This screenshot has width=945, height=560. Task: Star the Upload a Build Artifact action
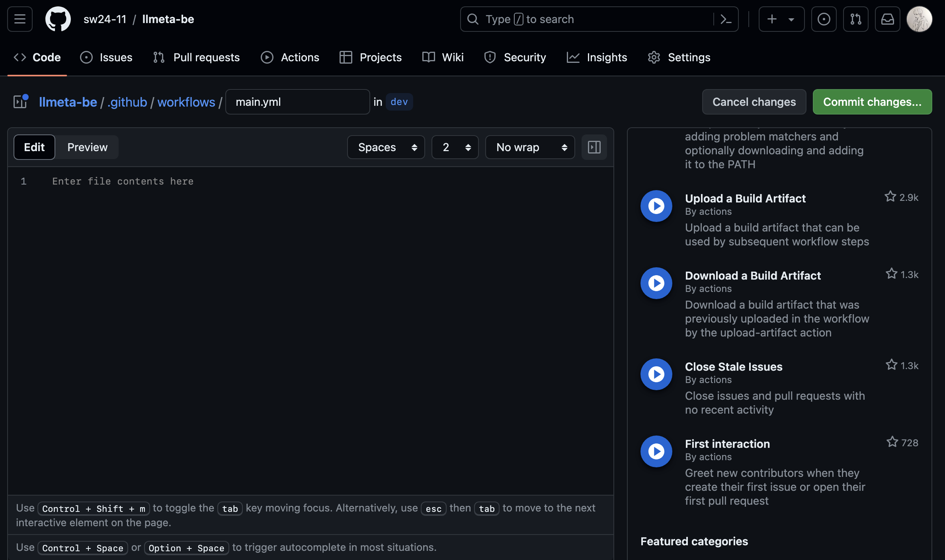pyautogui.click(x=890, y=197)
